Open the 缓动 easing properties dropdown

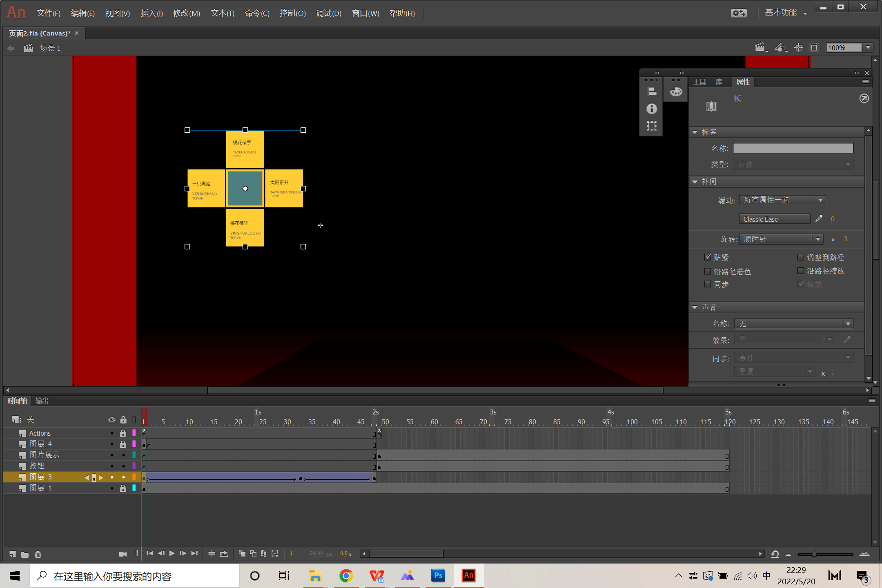(782, 200)
